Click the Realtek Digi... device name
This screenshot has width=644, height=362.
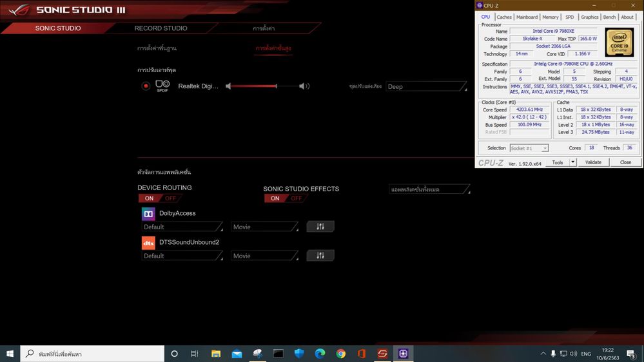[x=198, y=86]
